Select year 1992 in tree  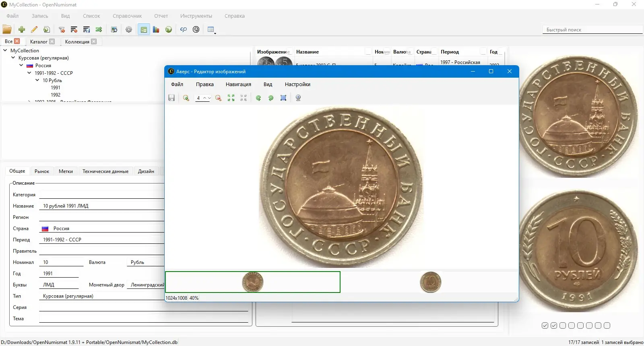[x=56, y=95]
